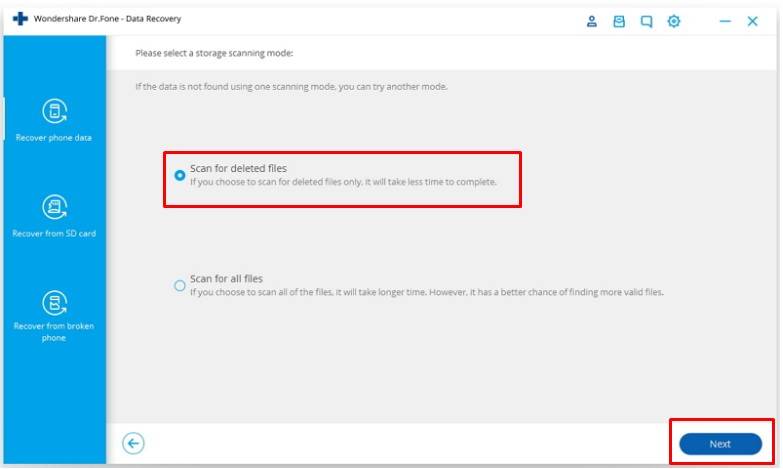
Task: Minimize the Dr.Fone window
Action: click(725, 21)
